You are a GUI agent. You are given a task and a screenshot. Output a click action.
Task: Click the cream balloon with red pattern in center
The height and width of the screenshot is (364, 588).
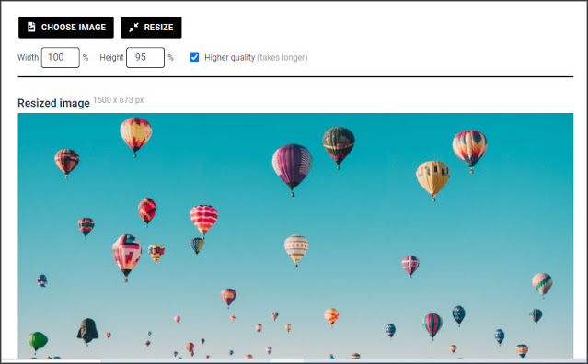tap(296, 250)
